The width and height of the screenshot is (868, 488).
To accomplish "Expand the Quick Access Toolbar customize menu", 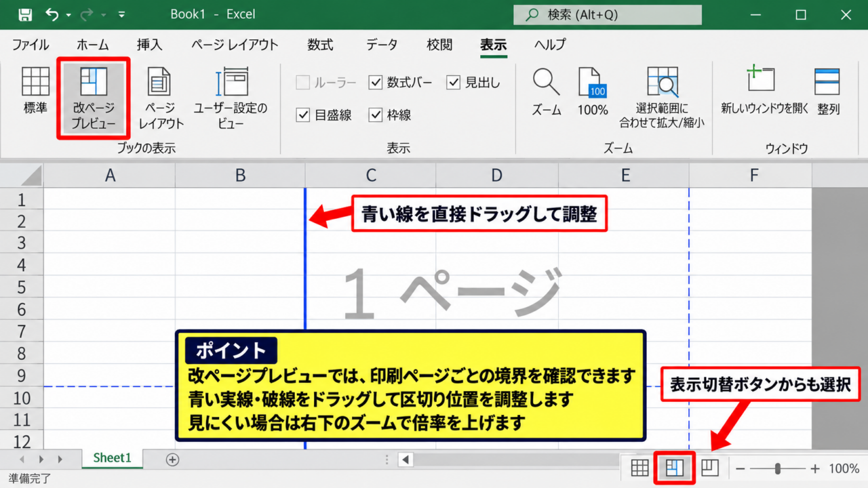I will [x=121, y=14].
